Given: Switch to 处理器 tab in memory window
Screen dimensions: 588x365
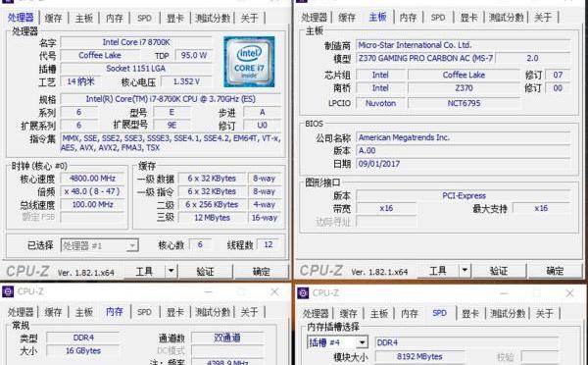Looking at the screenshot, I should pos(21,312).
